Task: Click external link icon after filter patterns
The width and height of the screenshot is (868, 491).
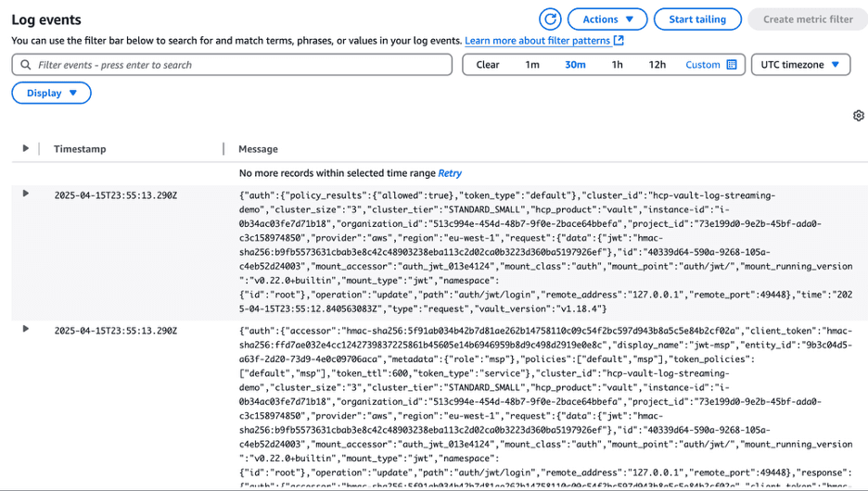Action: point(619,41)
